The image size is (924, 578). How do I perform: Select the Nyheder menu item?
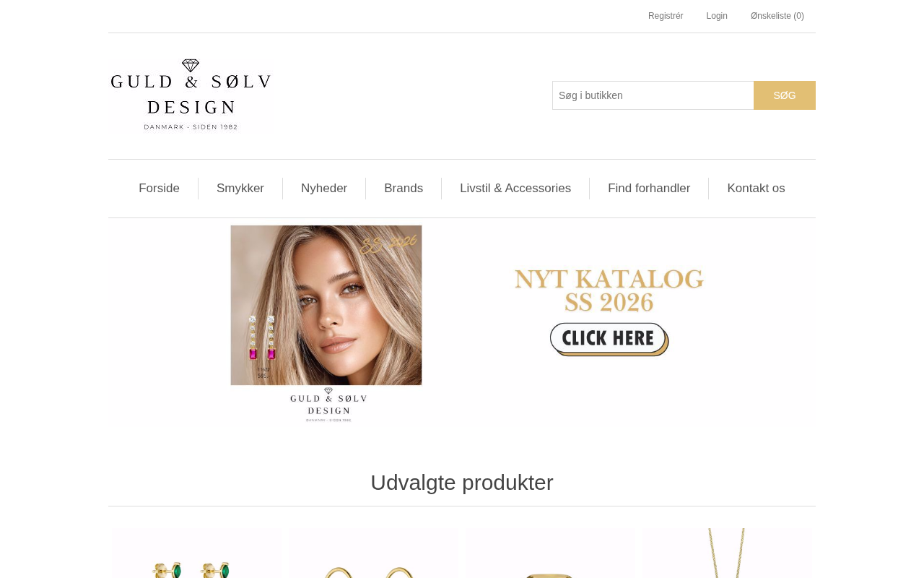click(x=324, y=189)
